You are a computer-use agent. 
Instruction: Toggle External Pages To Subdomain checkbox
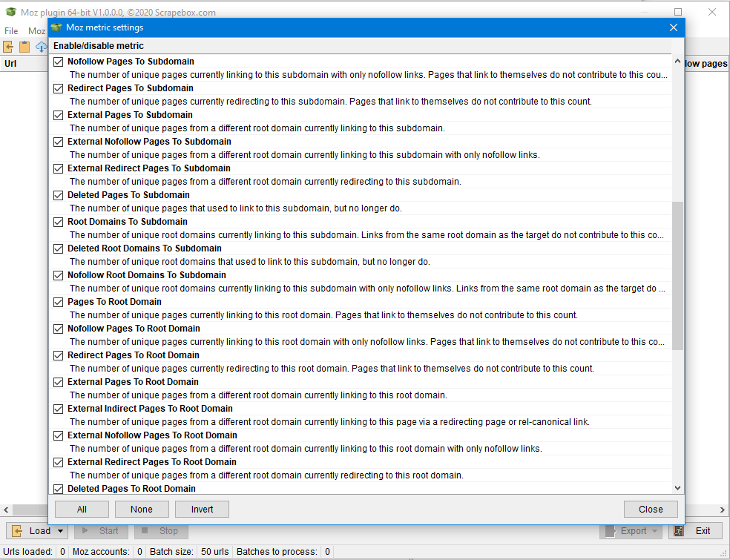point(58,115)
